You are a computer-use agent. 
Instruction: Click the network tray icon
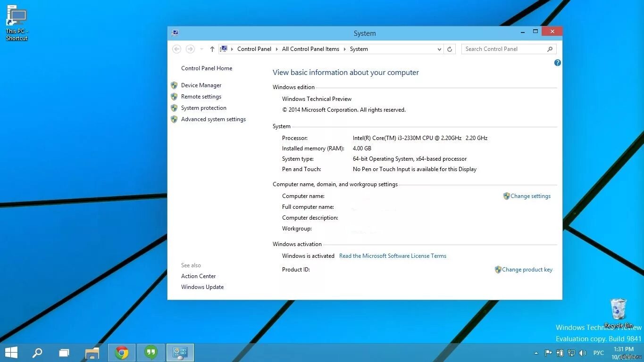[x=571, y=353]
